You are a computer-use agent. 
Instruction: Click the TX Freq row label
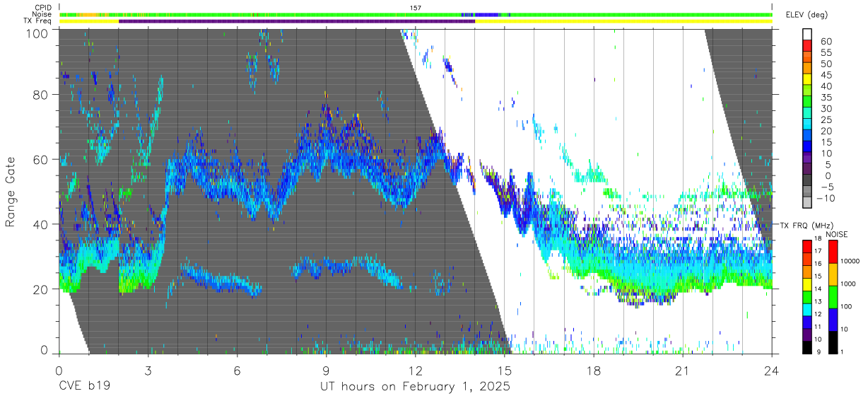click(37, 21)
